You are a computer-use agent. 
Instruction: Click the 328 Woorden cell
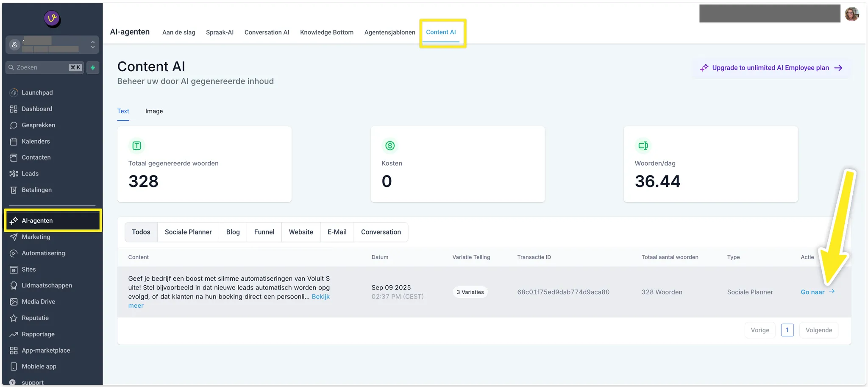[662, 292]
